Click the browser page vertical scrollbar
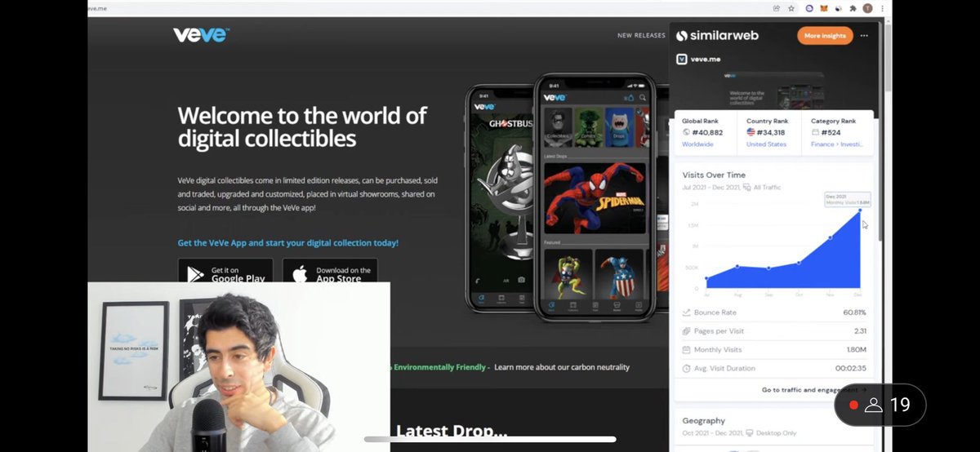 tap(888, 57)
